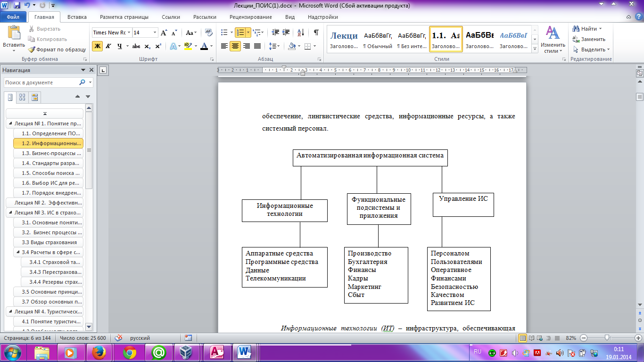Increase paragraph indent
Image resolution: width=644 pixels, height=362 pixels.
click(285, 33)
